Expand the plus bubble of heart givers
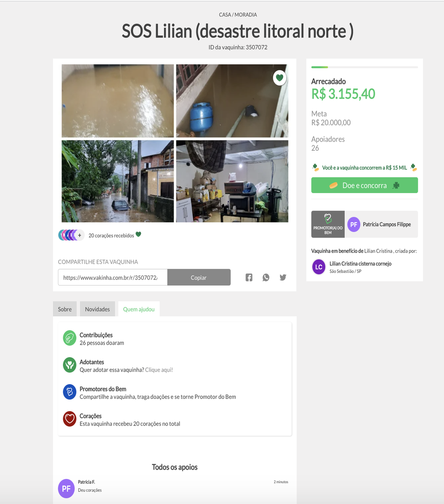This screenshot has width=444, height=504. pyautogui.click(x=80, y=235)
